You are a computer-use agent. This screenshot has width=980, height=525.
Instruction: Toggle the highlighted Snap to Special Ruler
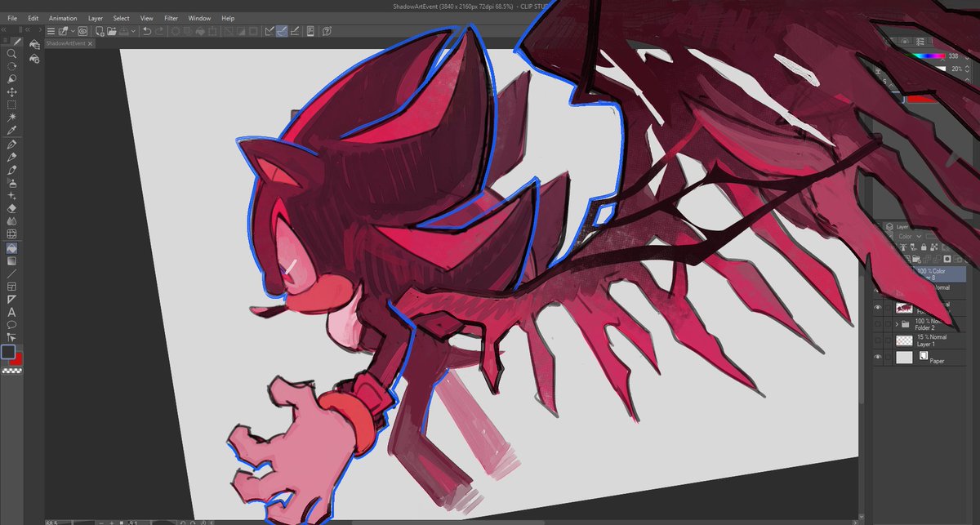click(282, 31)
